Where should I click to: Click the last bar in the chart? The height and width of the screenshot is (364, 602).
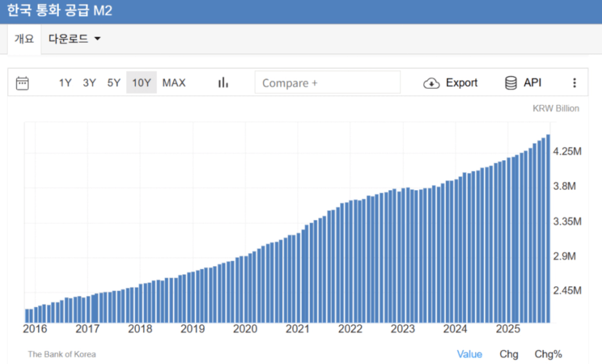coord(548,229)
